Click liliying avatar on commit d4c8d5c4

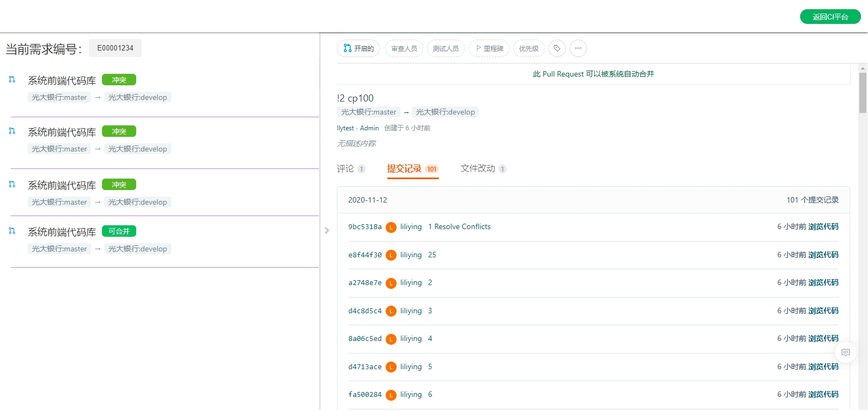(391, 311)
